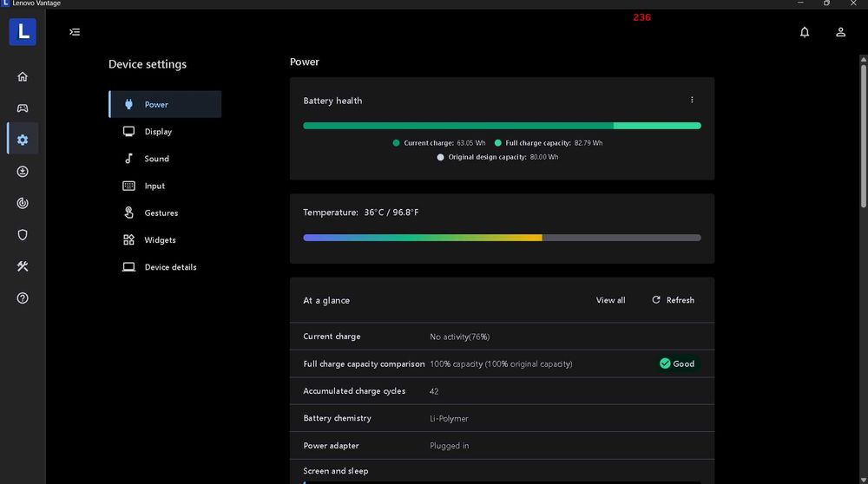Open the Gaming controller icon in sidebar

23,108
